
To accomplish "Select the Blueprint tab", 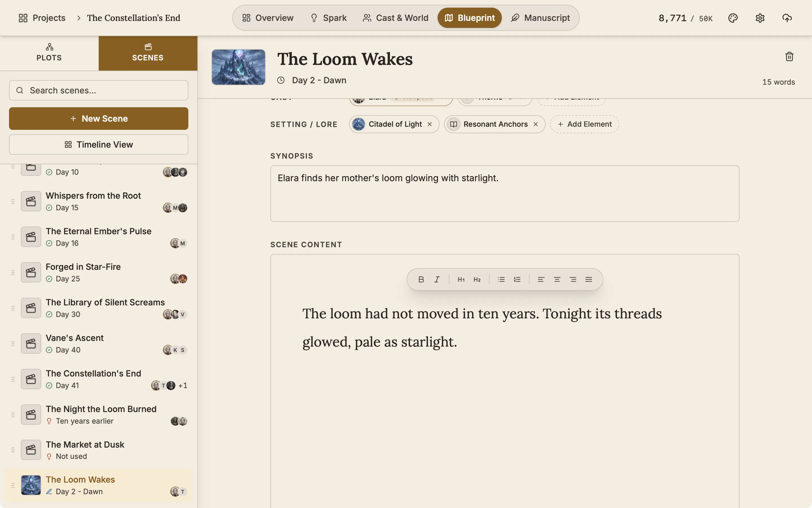I will [x=469, y=18].
